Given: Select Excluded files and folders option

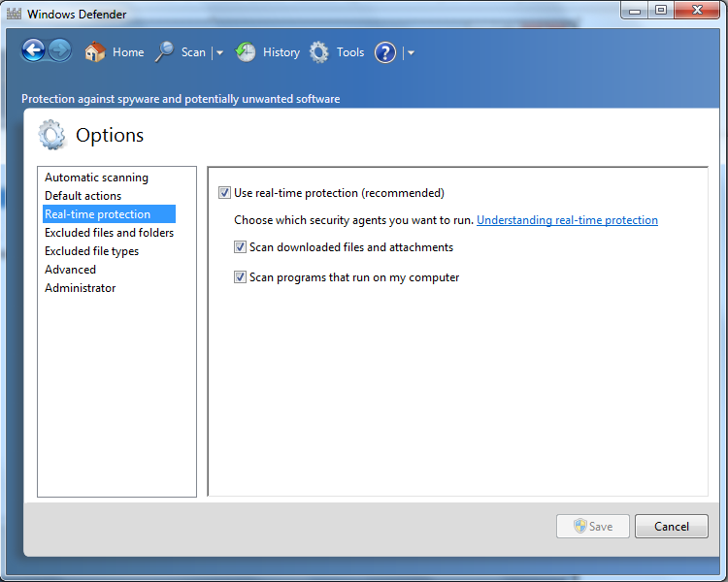Looking at the screenshot, I should [109, 233].
